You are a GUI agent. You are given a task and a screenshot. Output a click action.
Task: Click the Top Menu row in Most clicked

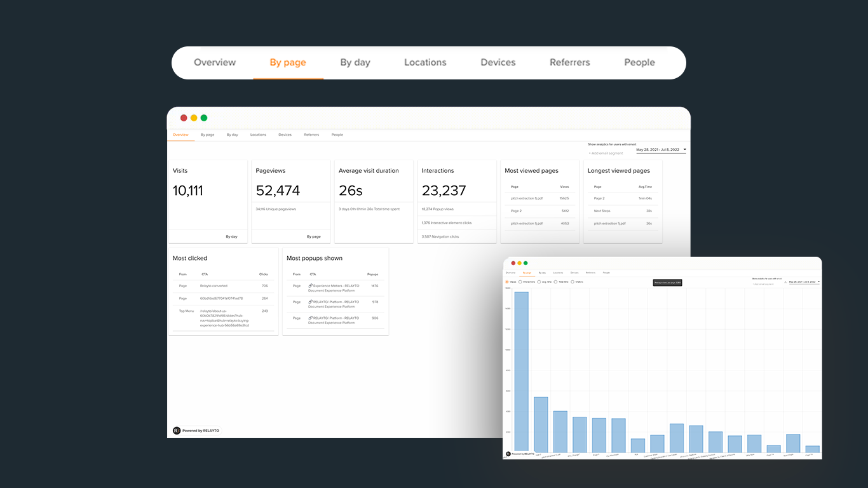[224, 318]
